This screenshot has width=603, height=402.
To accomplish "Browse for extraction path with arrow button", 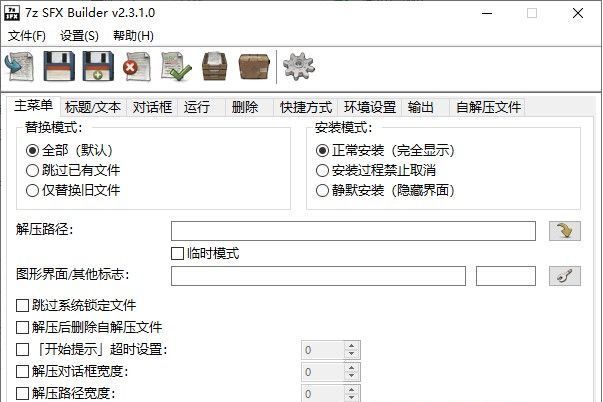I will pyautogui.click(x=565, y=231).
